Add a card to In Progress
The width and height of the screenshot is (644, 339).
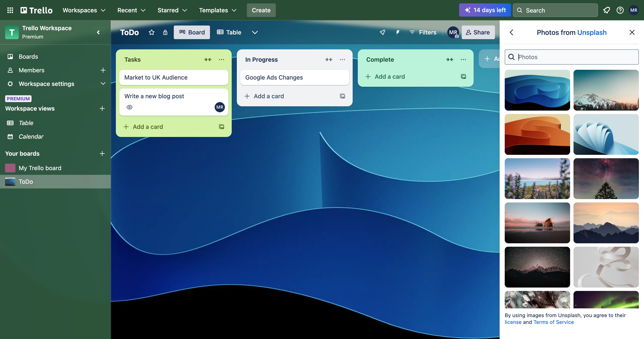point(269,96)
